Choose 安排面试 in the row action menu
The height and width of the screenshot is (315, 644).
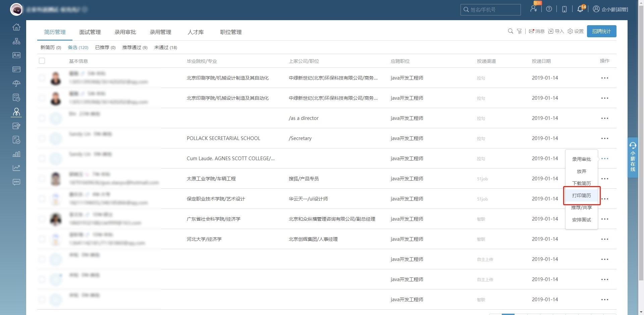tap(582, 220)
